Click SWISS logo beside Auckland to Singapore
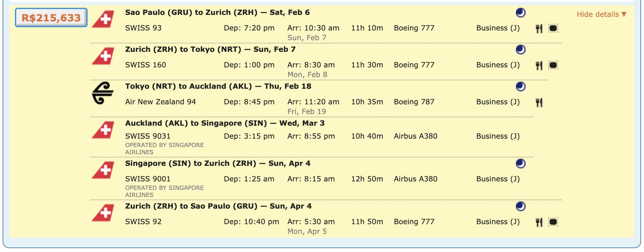The height and width of the screenshot is (252, 644). [103, 130]
